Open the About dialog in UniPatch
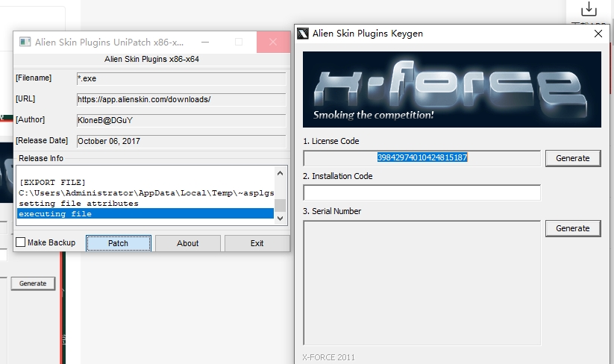 click(187, 243)
